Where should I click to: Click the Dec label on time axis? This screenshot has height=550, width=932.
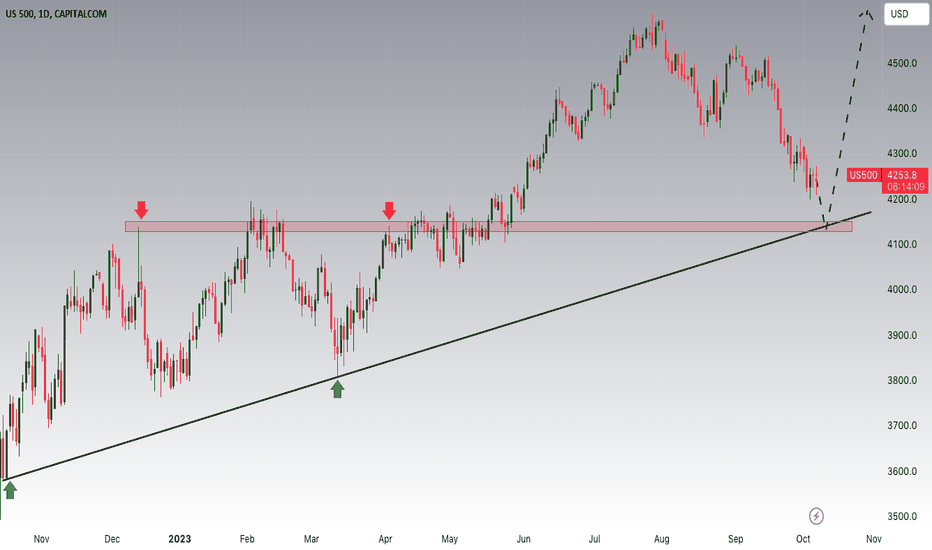point(112,539)
